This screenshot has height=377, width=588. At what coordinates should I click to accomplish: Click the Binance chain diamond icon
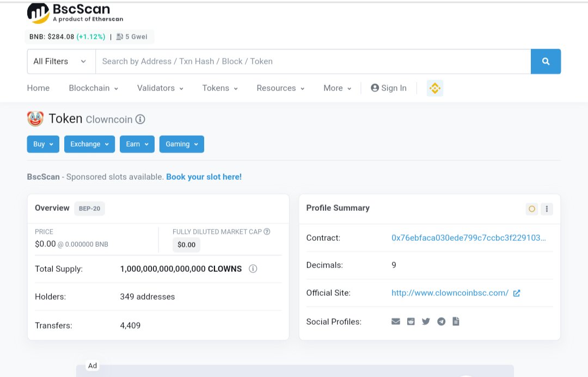pyautogui.click(x=435, y=88)
